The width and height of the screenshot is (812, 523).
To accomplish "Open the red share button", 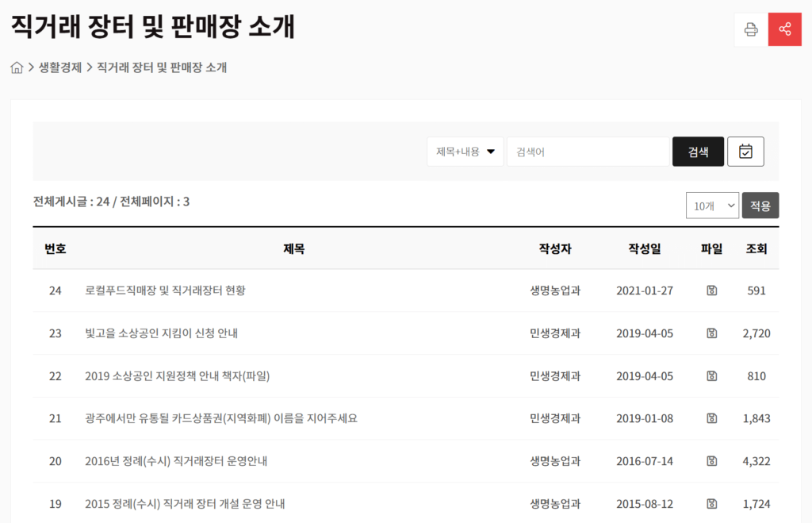I will coord(784,29).
